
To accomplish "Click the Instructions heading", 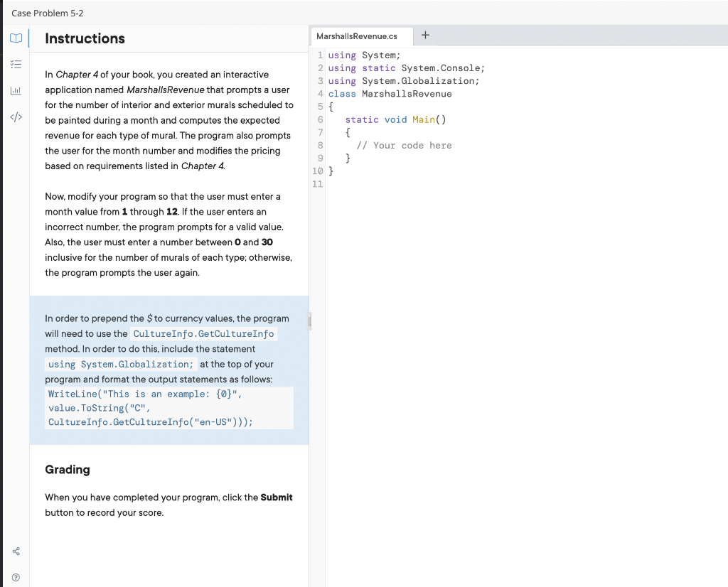I will 85,38.
